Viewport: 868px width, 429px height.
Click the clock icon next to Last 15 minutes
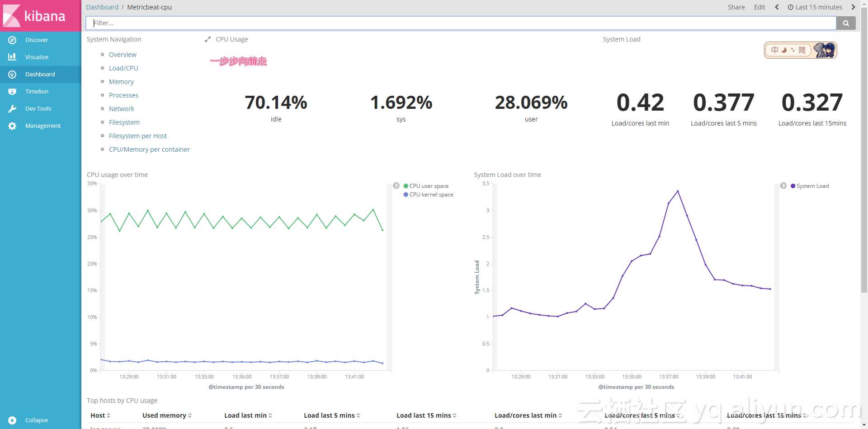[x=791, y=7]
